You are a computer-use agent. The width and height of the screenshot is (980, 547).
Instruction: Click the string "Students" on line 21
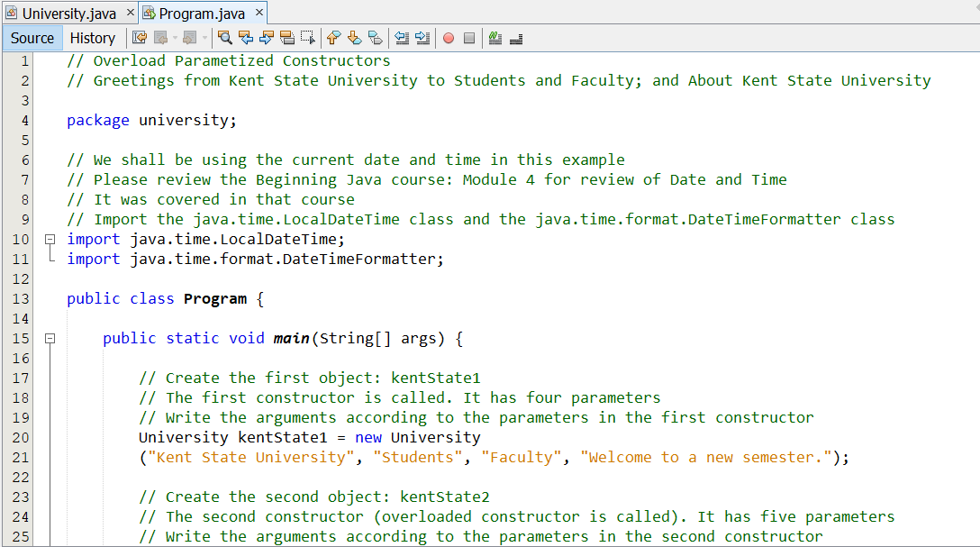[418, 457]
